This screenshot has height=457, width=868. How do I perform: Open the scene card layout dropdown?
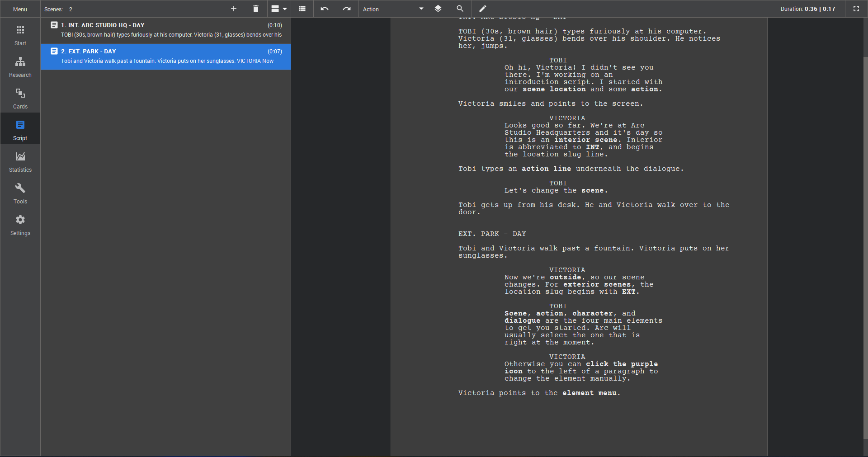point(279,9)
